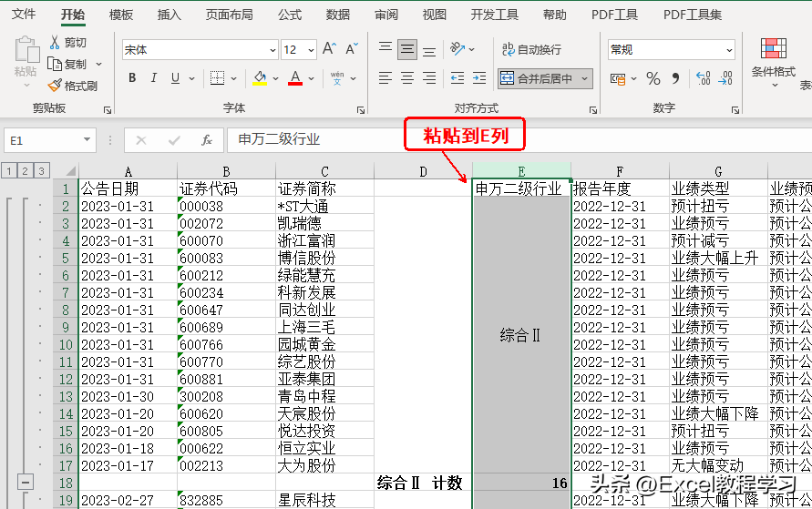
Task: Click the Cut (剪切) scissors icon
Action: (56, 43)
